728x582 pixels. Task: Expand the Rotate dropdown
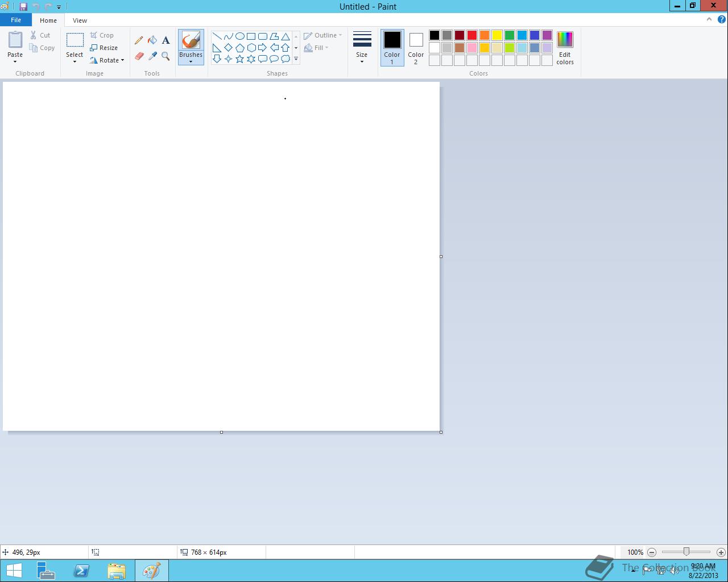pos(122,60)
